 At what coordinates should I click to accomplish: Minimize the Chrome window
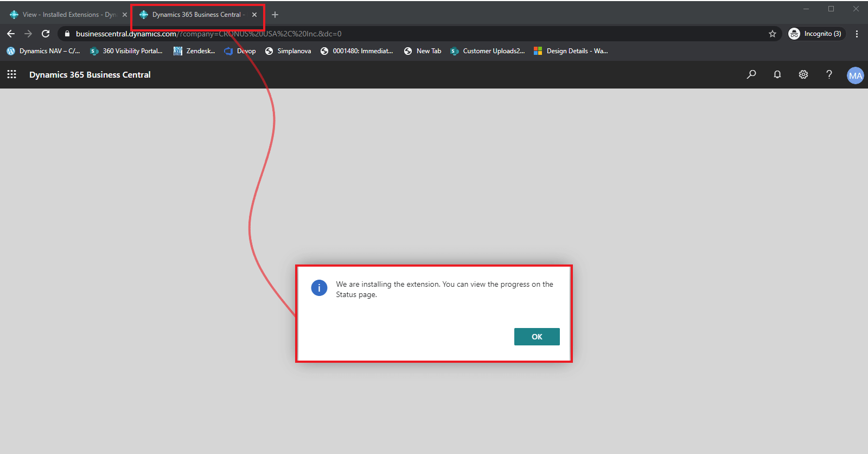pos(806,9)
